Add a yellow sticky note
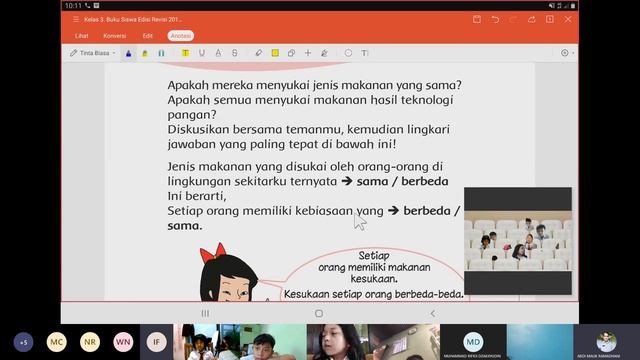The image size is (640, 360). click(x=275, y=53)
